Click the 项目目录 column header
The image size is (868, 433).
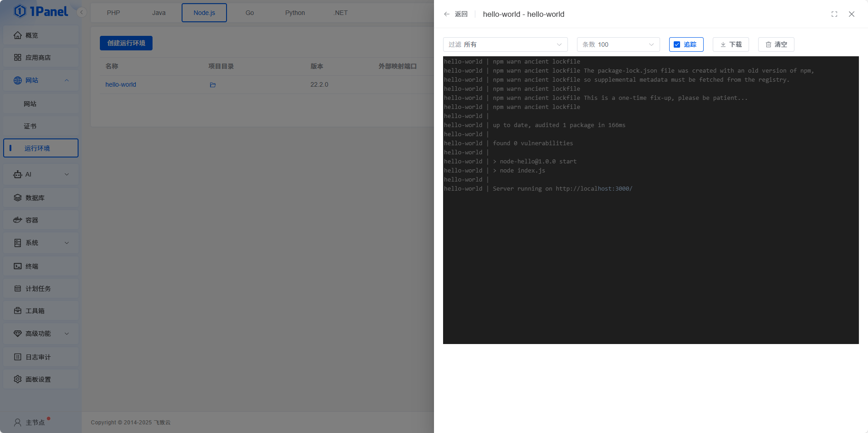pyautogui.click(x=221, y=66)
